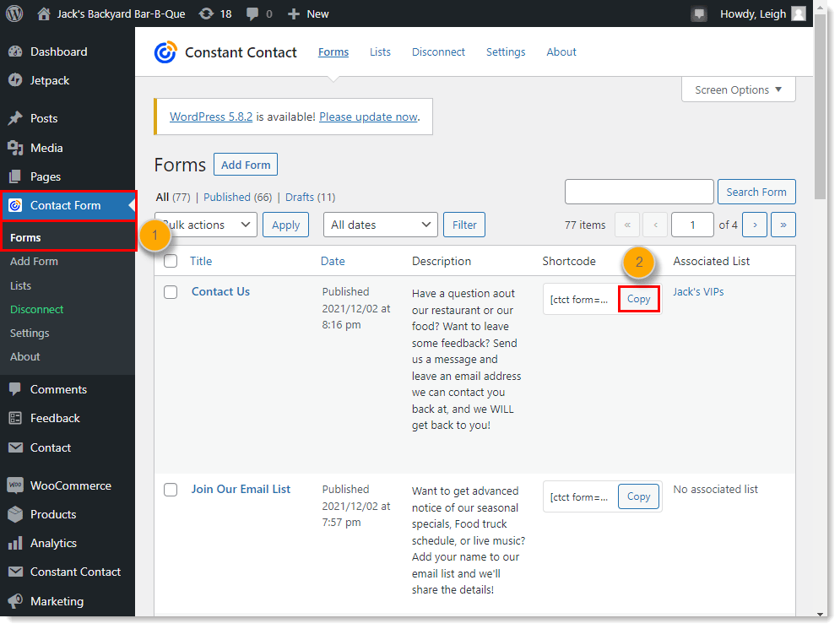Open the Bulk actions dropdown
Screen dimensions: 840x629
click(205, 225)
